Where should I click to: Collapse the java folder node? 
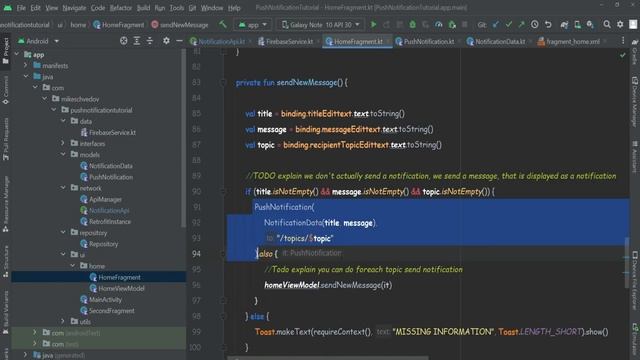(26, 76)
